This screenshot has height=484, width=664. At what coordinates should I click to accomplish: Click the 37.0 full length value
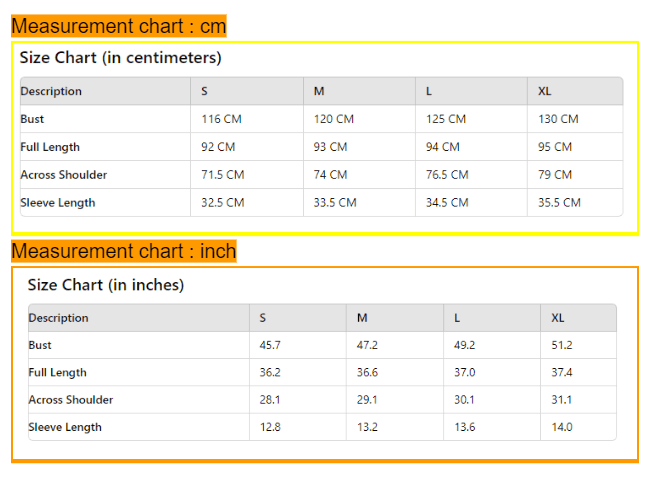(465, 372)
